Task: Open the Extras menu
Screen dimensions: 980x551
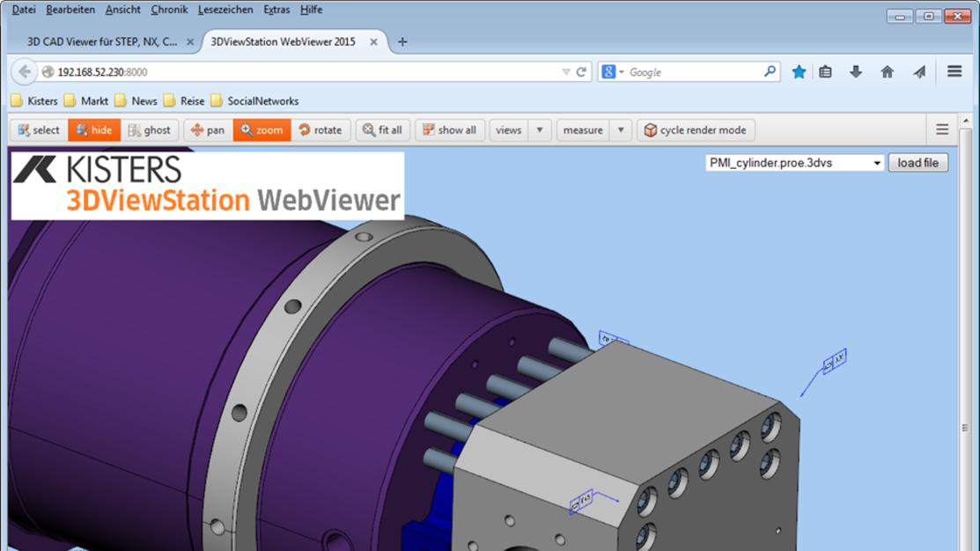Action: pos(276,10)
